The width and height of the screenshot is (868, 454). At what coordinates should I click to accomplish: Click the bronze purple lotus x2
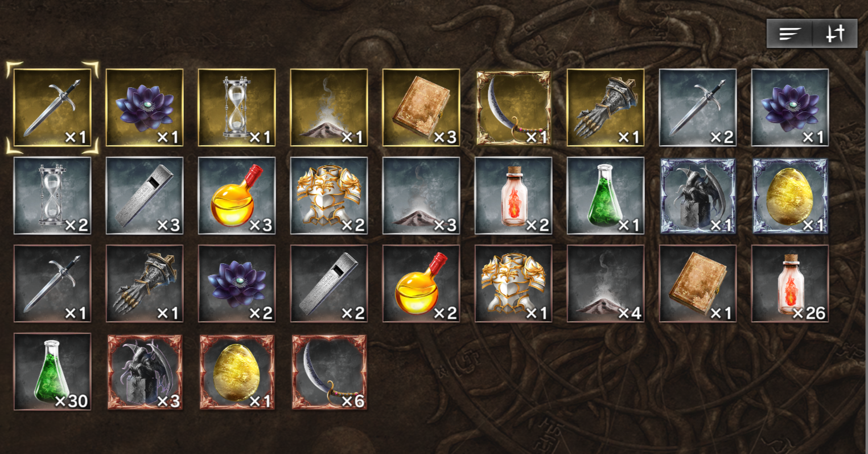[237, 284]
